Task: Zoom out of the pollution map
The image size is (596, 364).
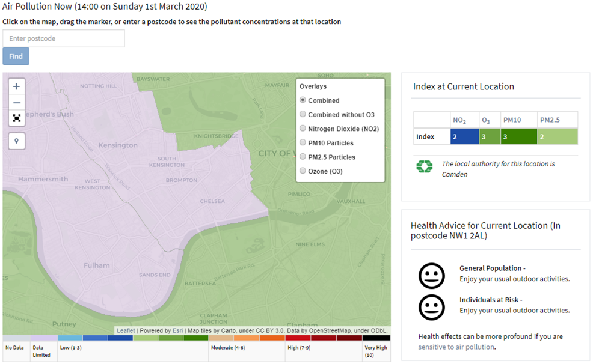Action: point(16,103)
